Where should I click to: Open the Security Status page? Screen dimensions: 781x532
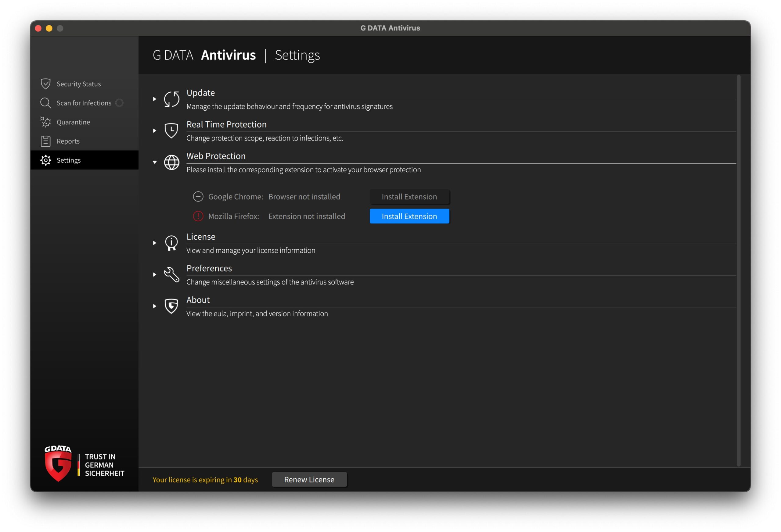pyautogui.click(x=84, y=84)
